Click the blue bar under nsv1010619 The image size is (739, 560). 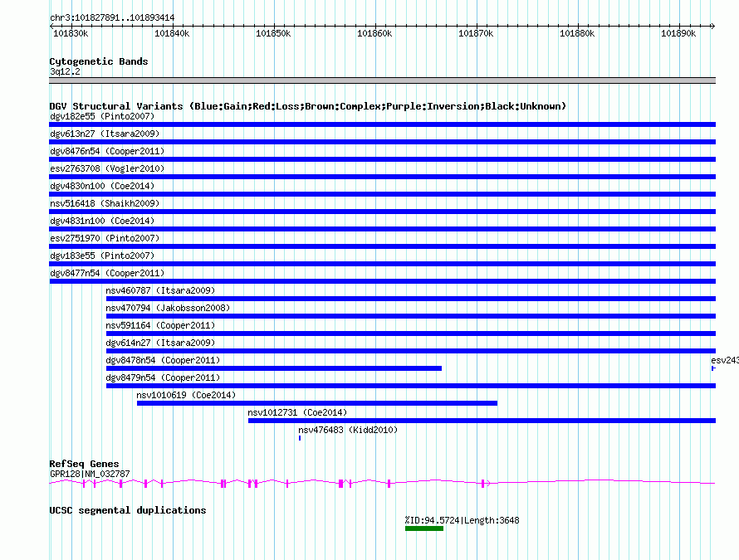click(317, 403)
